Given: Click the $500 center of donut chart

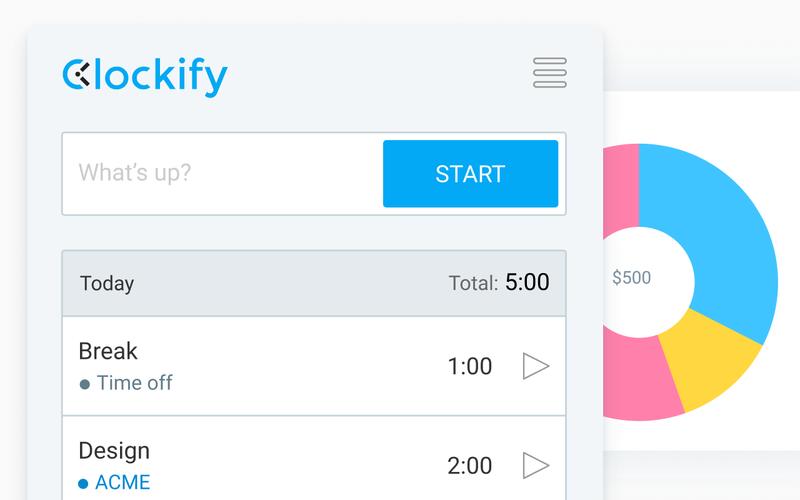Looking at the screenshot, I should [632, 278].
